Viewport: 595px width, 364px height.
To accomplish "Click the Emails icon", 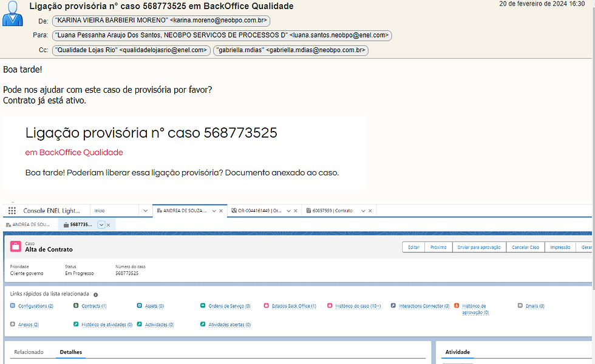I will 520,306.
